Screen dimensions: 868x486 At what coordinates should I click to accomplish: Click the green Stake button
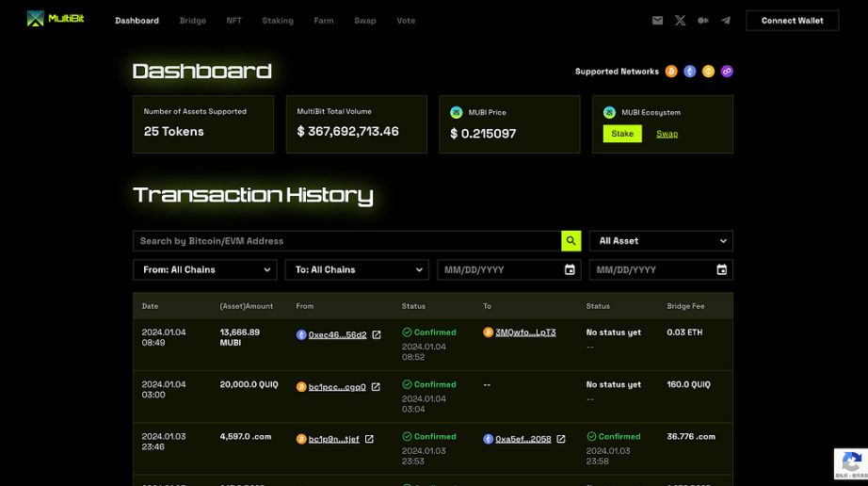[x=622, y=134]
